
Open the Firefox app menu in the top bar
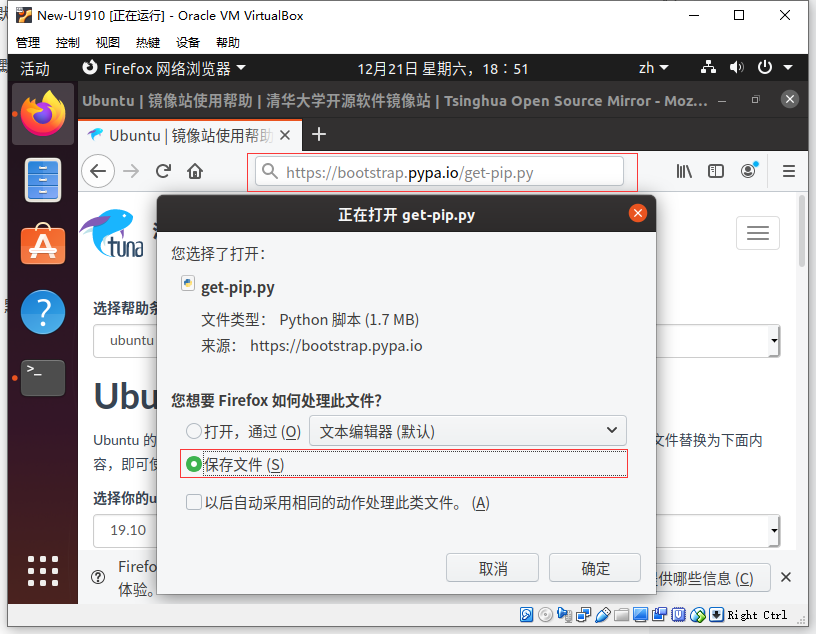163,68
